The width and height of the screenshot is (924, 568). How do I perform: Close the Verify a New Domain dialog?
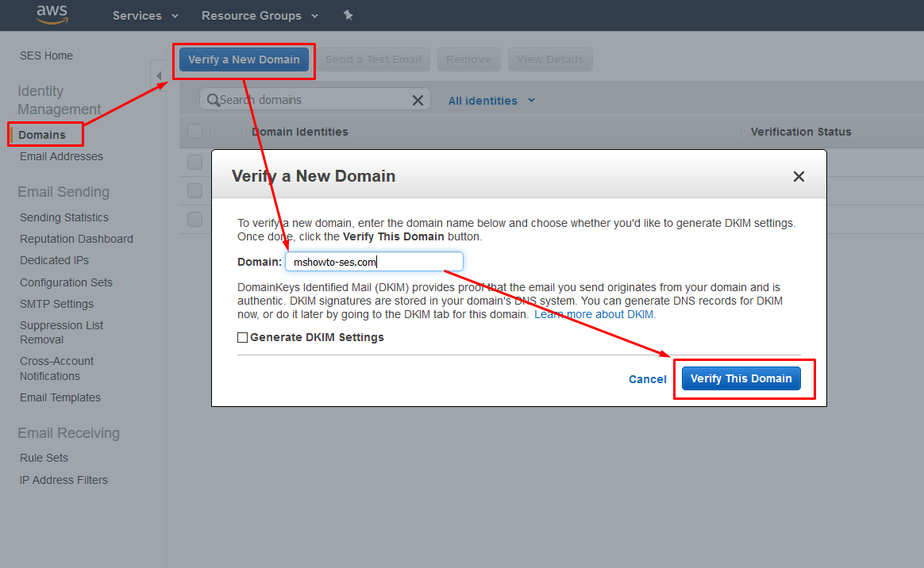[799, 176]
